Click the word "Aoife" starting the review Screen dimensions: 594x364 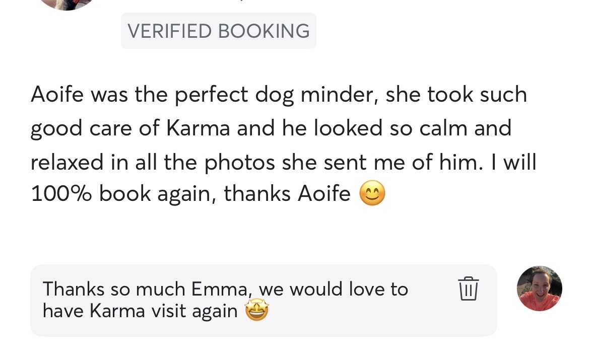(x=56, y=95)
